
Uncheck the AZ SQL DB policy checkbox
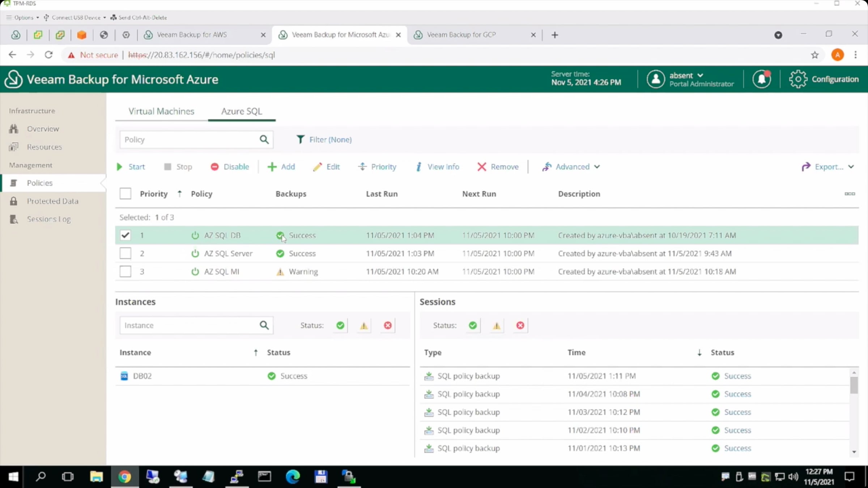pos(125,235)
